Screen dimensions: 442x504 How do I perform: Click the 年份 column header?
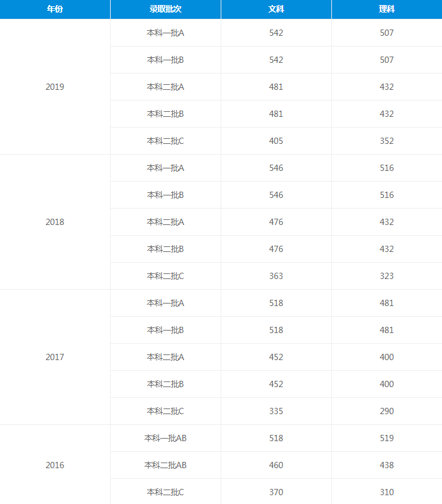[55, 9]
